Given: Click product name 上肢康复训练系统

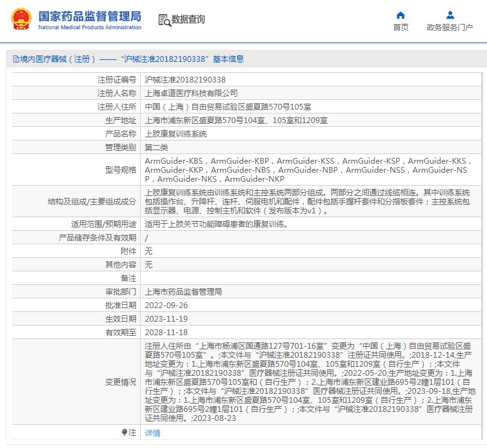Looking at the screenshot, I should coord(176,134).
